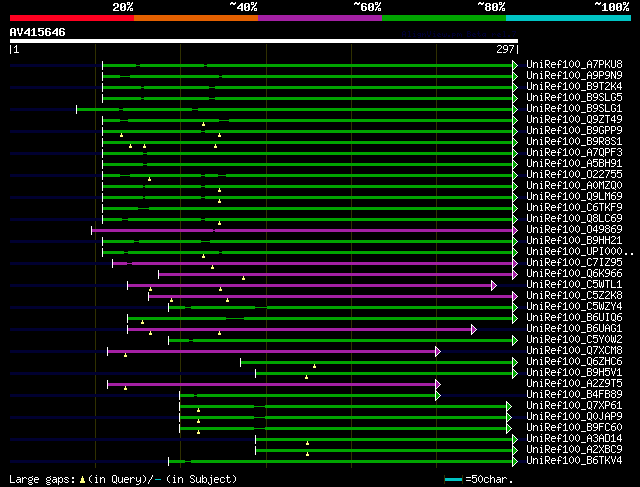
Task: Click the green arrowhead ending the B4FB89 alignment
Action: [x=438, y=396]
